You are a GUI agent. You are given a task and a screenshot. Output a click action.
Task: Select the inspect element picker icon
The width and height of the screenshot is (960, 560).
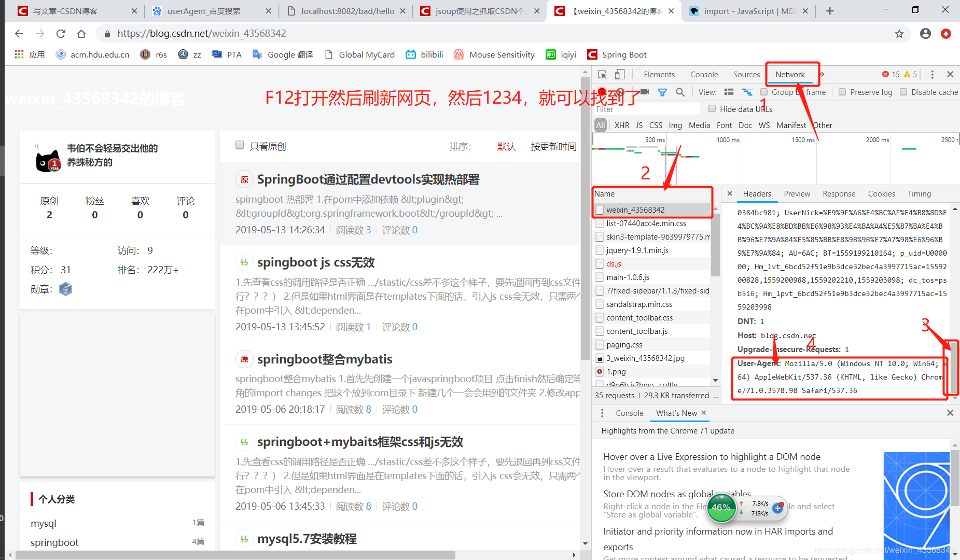[602, 75]
